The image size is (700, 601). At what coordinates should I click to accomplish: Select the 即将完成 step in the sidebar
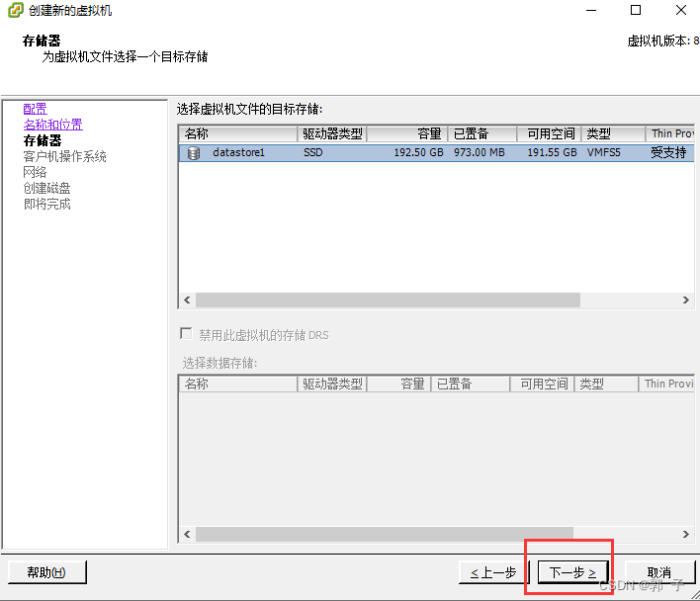[x=46, y=205]
